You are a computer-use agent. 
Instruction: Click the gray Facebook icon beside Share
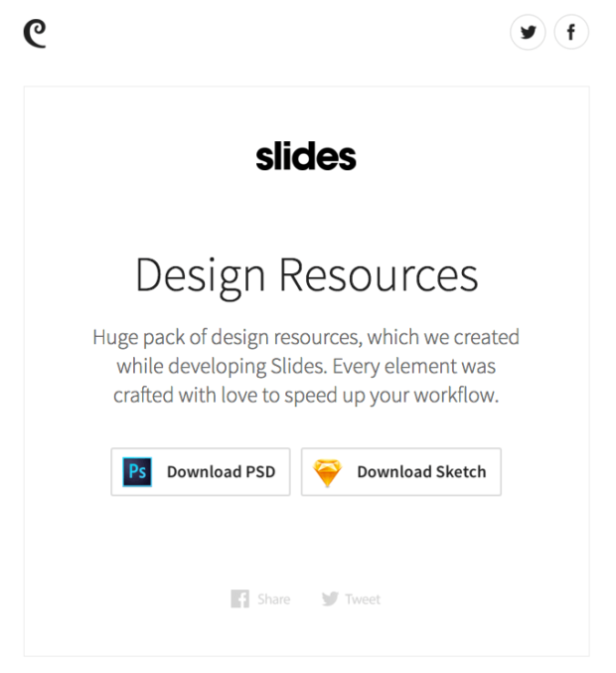tap(239, 598)
